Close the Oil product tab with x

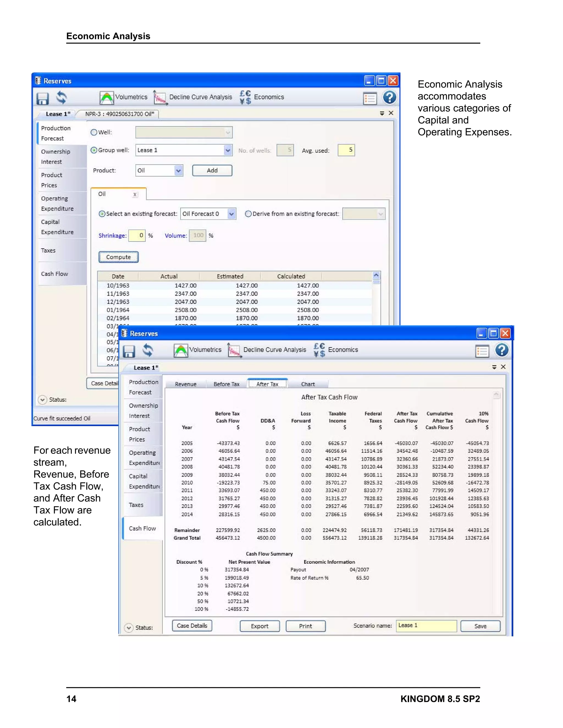click(135, 194)
